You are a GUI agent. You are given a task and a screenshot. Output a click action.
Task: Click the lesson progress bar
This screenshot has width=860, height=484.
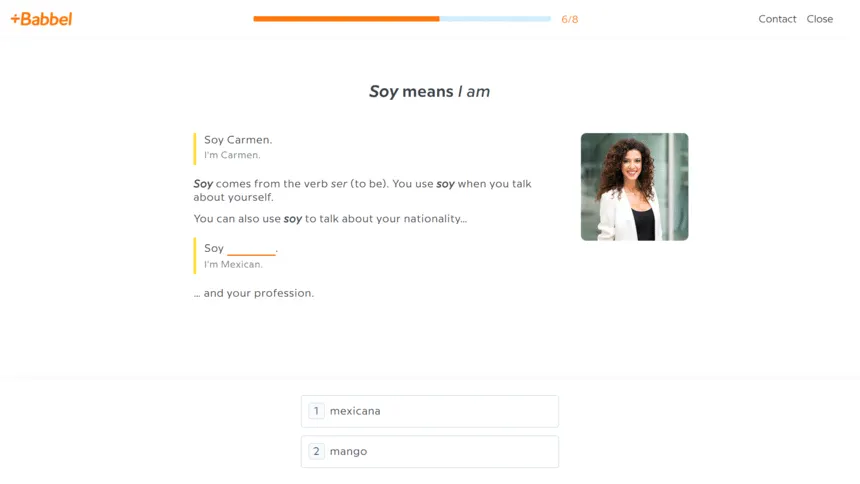(x=401, y=19)
